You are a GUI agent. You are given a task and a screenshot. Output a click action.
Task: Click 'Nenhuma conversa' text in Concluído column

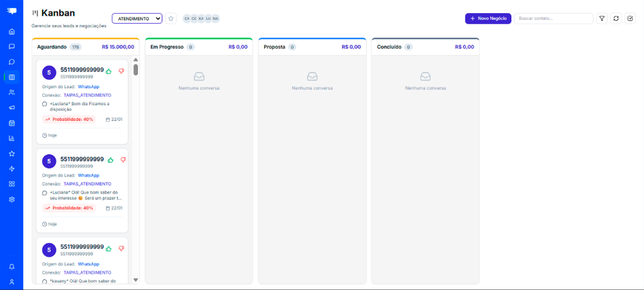pos(426,88)
